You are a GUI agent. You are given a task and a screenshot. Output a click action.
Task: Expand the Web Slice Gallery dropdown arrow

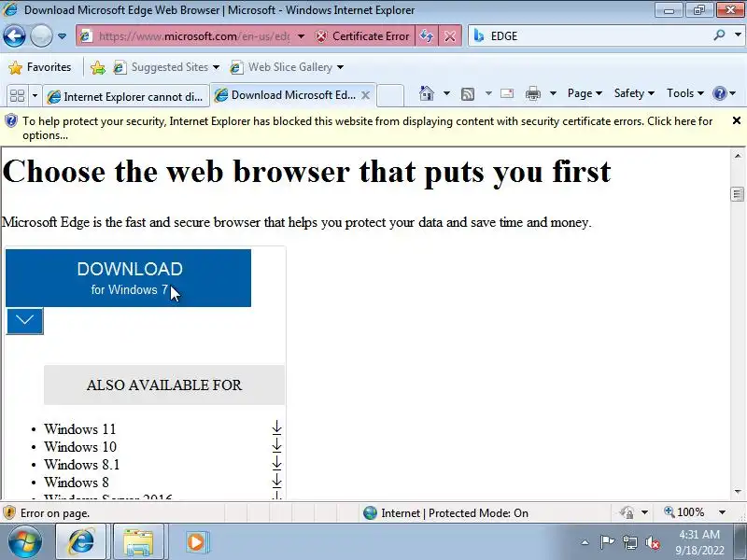[340, 67]
